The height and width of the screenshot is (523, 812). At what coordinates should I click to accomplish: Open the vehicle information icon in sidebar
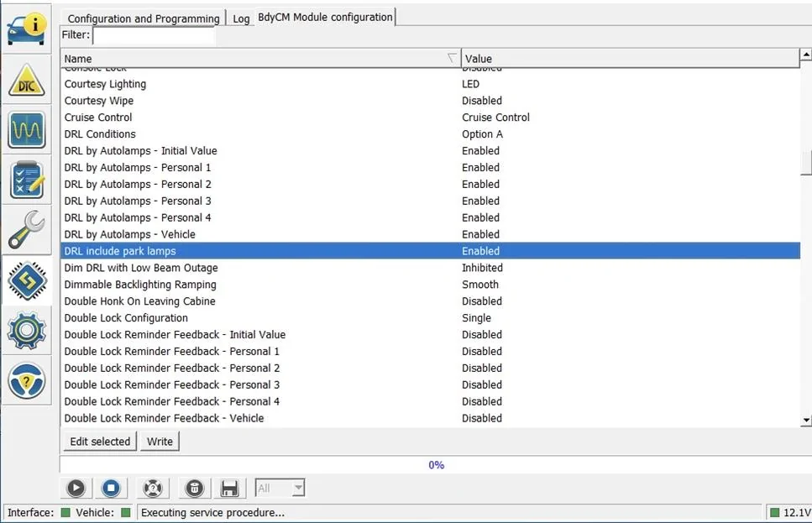coord(26,29)
